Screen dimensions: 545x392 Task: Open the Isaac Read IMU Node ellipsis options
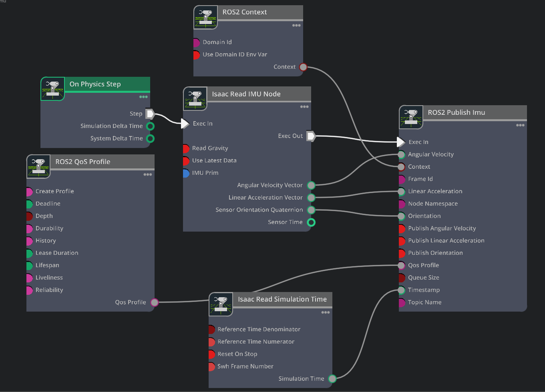click(304, 106)
